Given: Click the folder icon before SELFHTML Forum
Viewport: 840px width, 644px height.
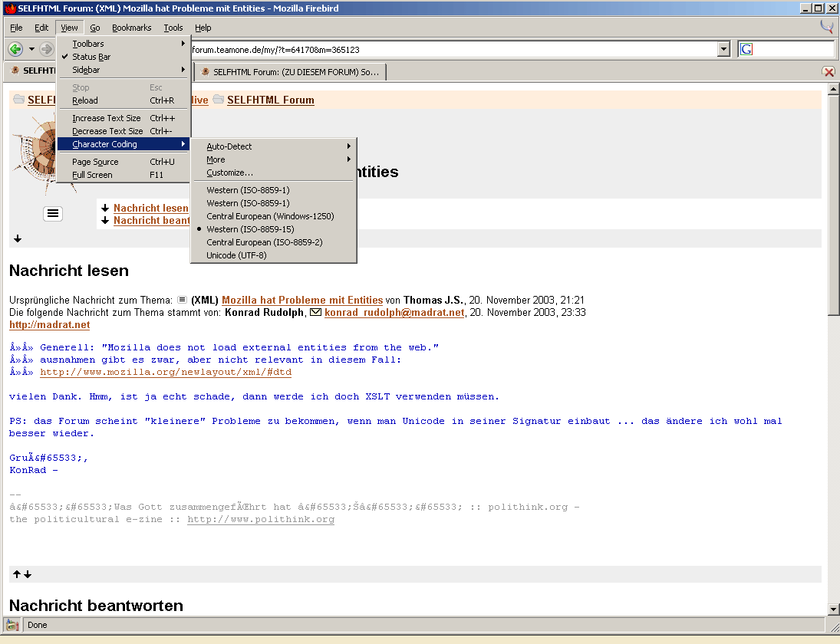Looking at the screenshot, I should click(x=219, y=100).
